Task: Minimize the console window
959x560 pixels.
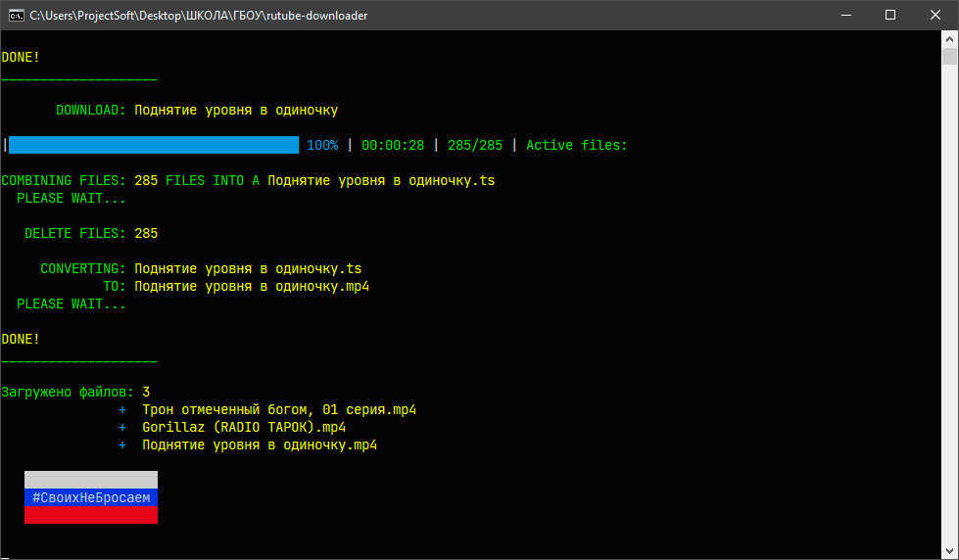Action: tap(845, 15)
